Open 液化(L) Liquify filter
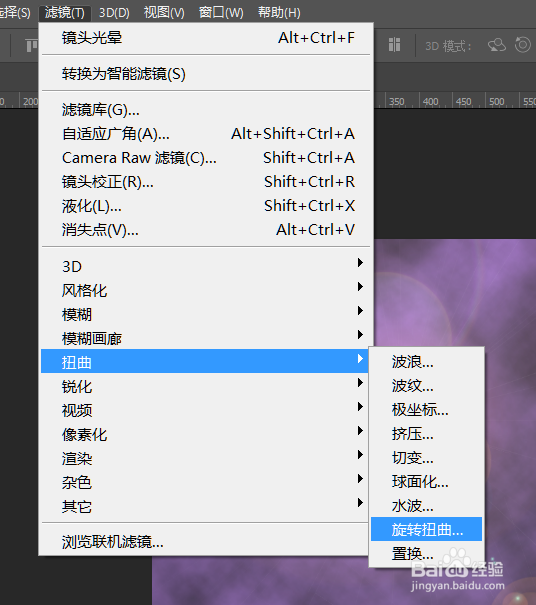Screen dimensions: 536x605 point(206,206)
